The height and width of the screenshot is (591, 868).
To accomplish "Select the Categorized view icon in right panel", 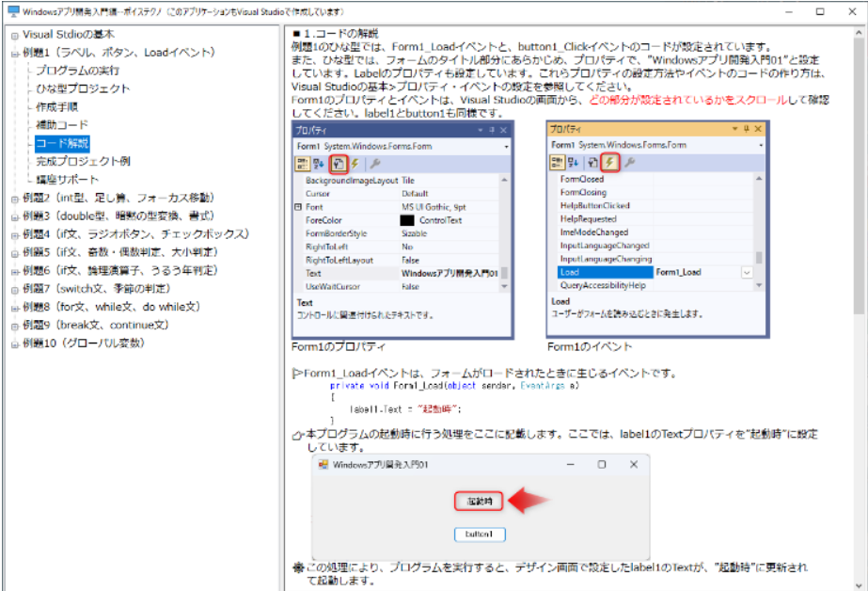I will tap(558, 163).
